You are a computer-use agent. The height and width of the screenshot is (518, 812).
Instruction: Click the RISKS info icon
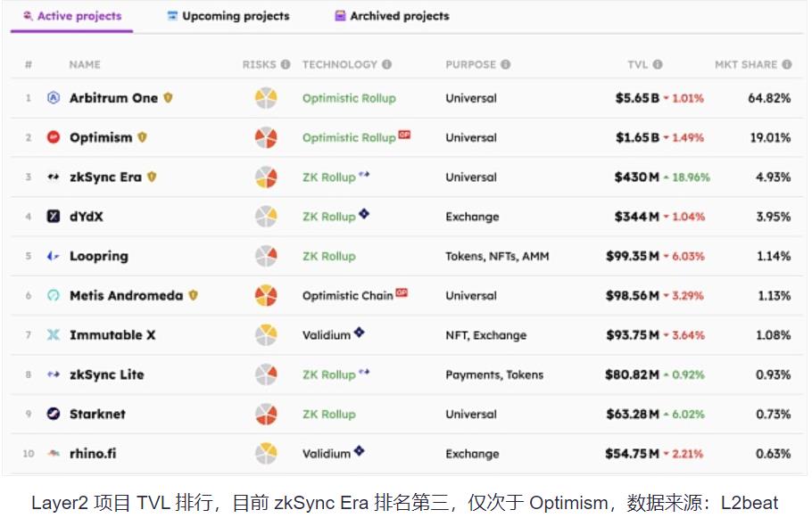coord(286,64)
